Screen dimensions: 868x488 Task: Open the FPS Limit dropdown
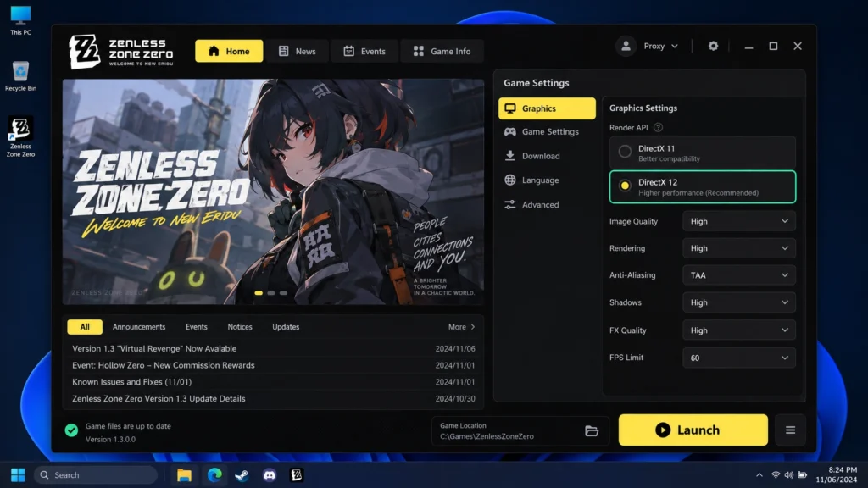(x=739, y=358)
